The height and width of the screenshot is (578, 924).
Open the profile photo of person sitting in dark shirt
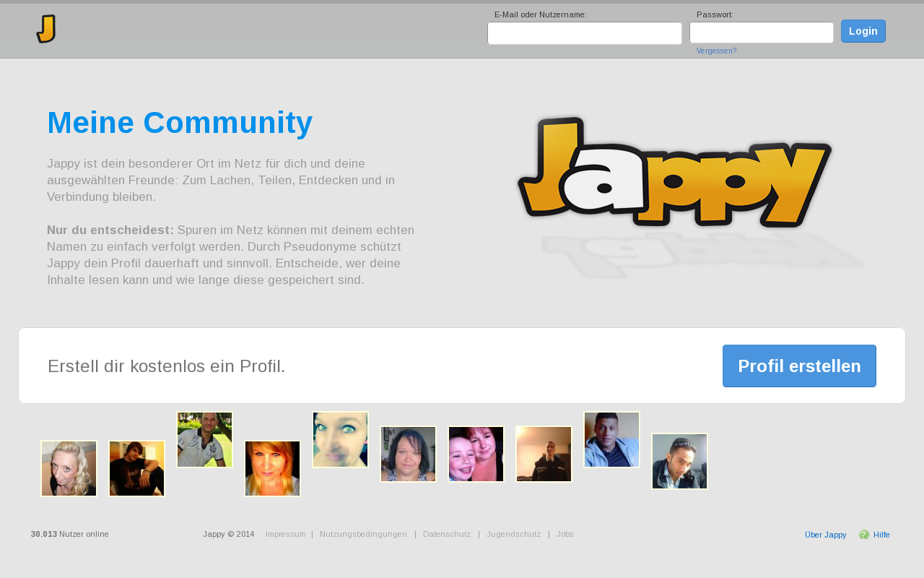(136, 468)
